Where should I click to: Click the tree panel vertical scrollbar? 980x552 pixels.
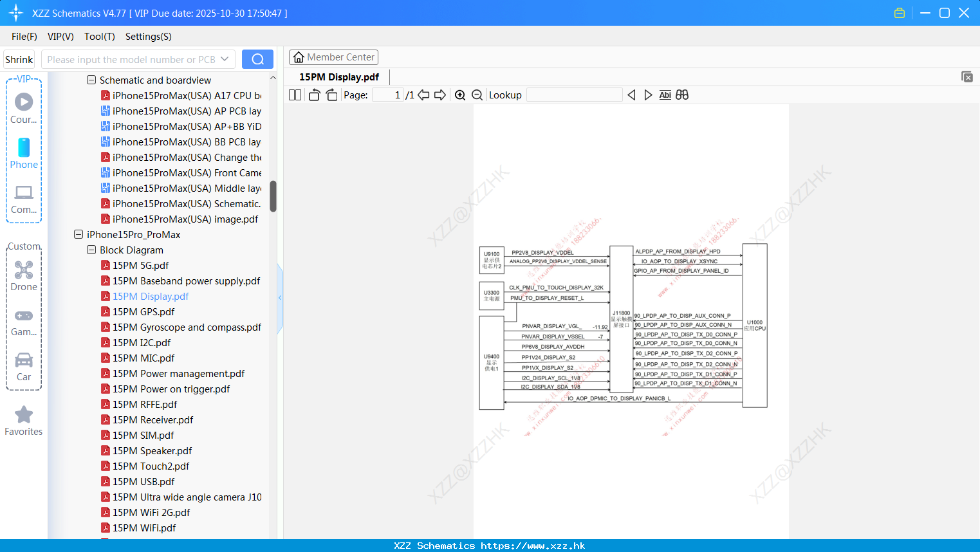pos(273,196)
